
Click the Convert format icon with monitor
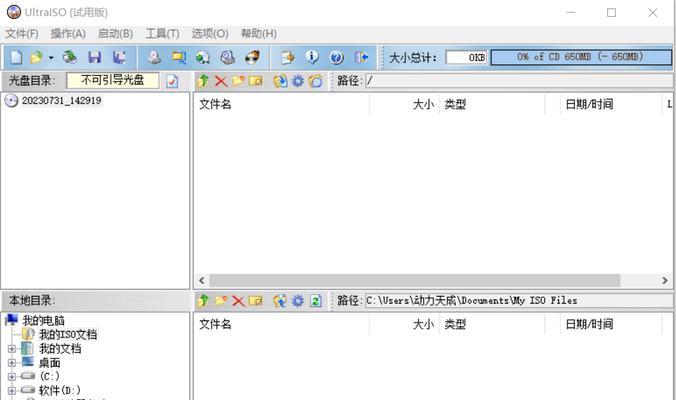tap(178, 57)
